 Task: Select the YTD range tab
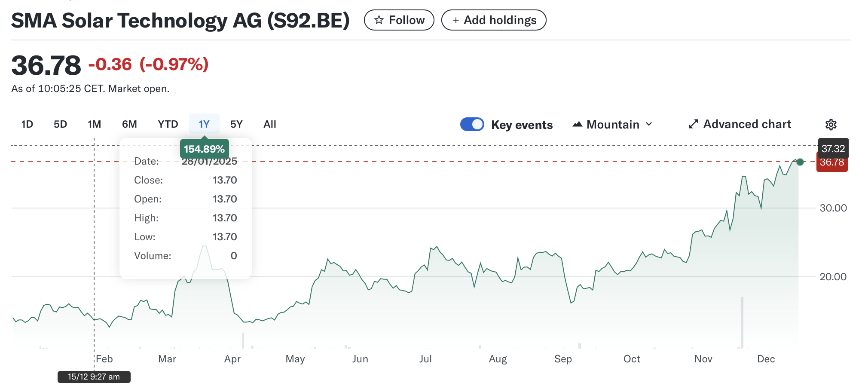pos(168,124)
